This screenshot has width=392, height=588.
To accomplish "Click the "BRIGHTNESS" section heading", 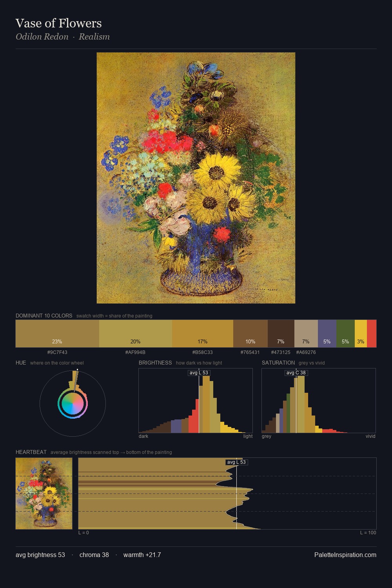I will click(x=155, y=363).
